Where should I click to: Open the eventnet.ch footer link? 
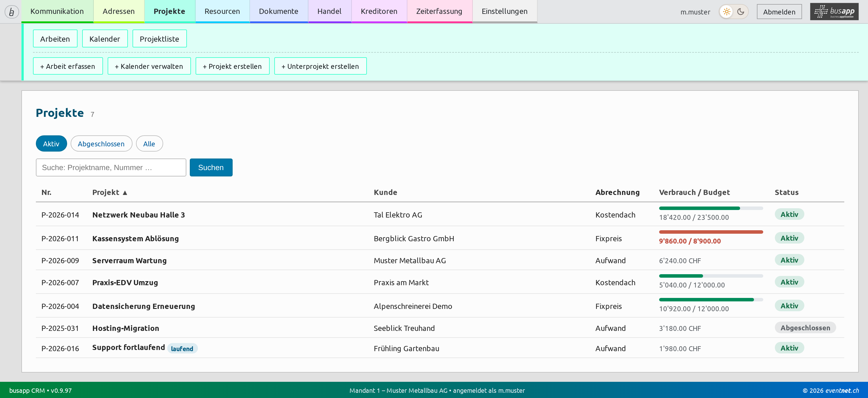tap(842, 390)
